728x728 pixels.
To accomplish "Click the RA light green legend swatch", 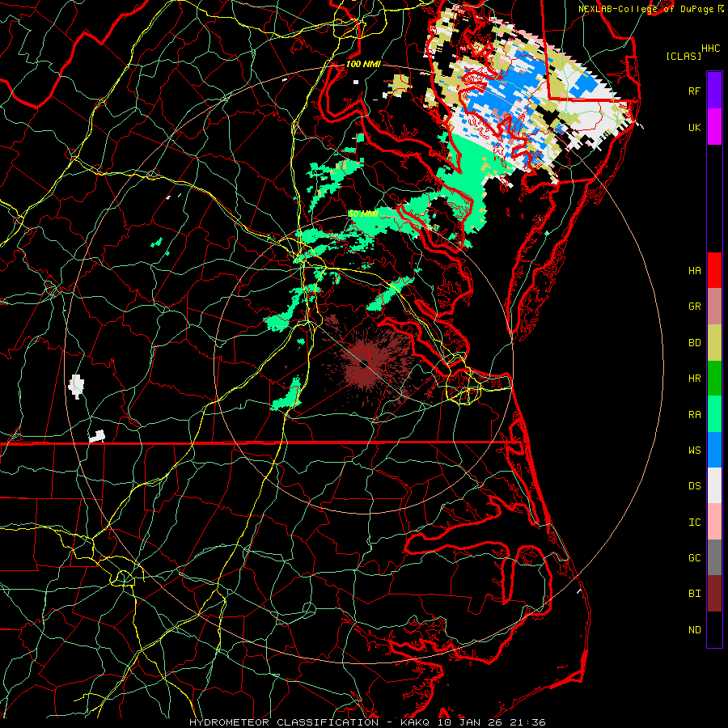I will coord(714,414).
